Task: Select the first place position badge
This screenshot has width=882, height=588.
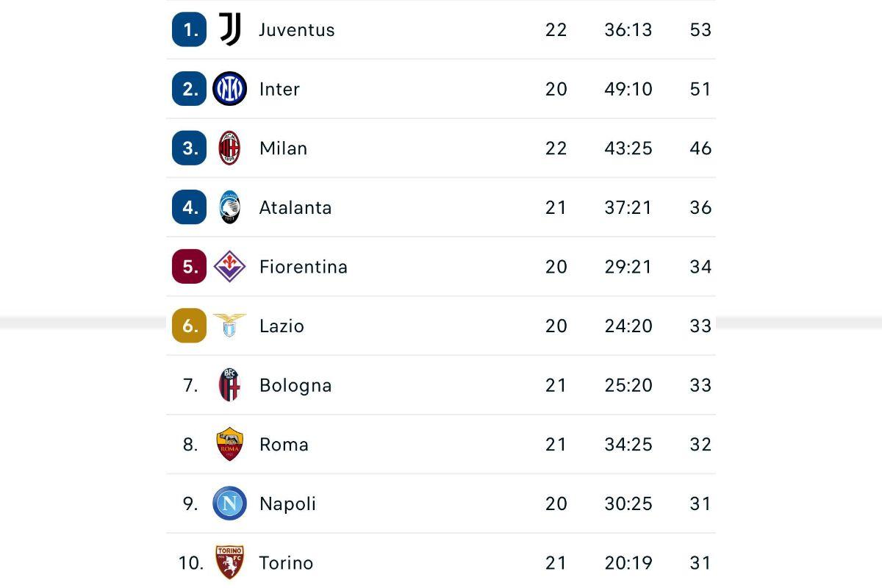Action: (188, 29)
